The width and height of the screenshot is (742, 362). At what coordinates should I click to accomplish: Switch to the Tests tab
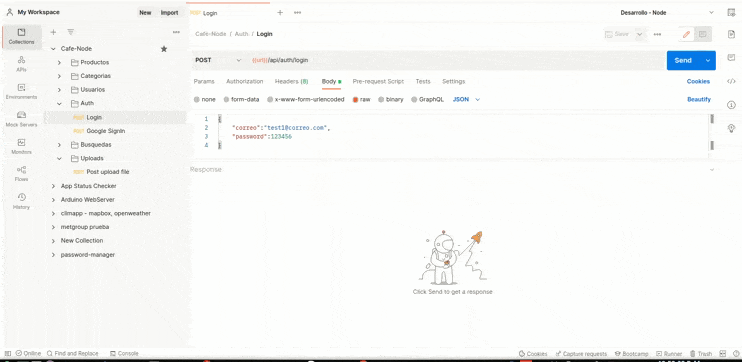(x=423, y=81)
